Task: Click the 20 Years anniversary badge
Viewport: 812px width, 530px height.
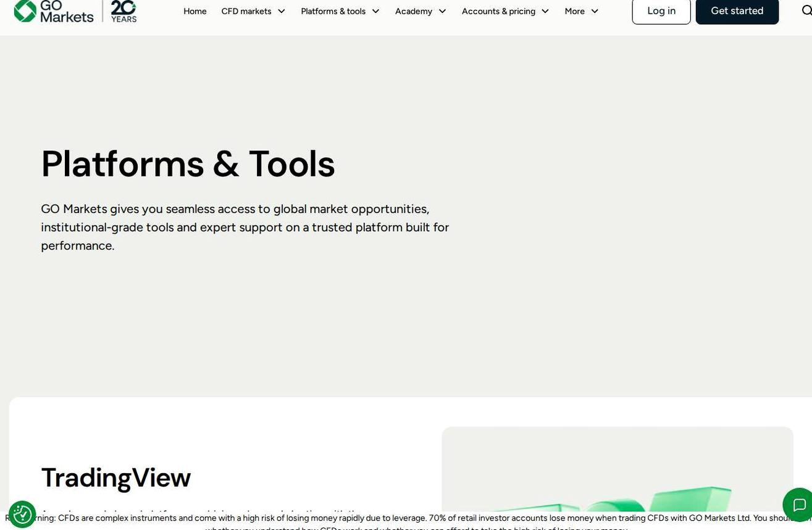Action: coord(123,11)
